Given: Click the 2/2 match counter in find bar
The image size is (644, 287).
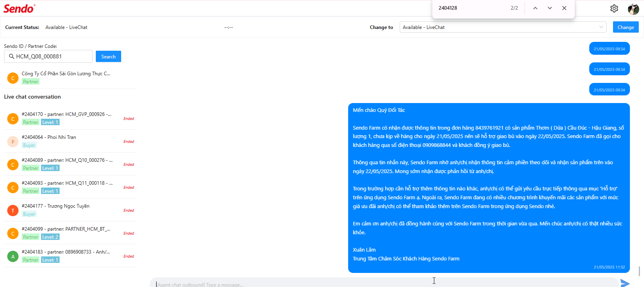Looking at the screenshot, I should [x=514, y=8].
